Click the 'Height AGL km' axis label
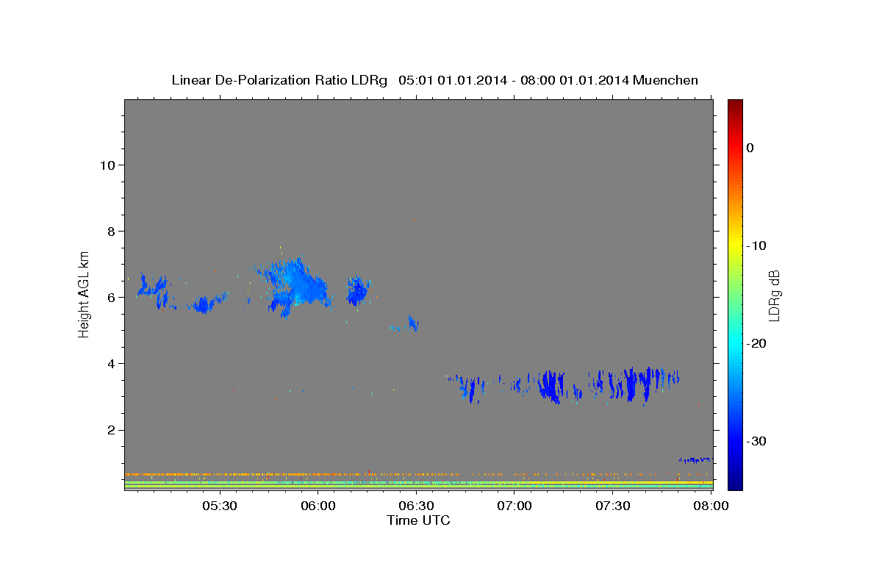882x588 pixels. point(84,293)
